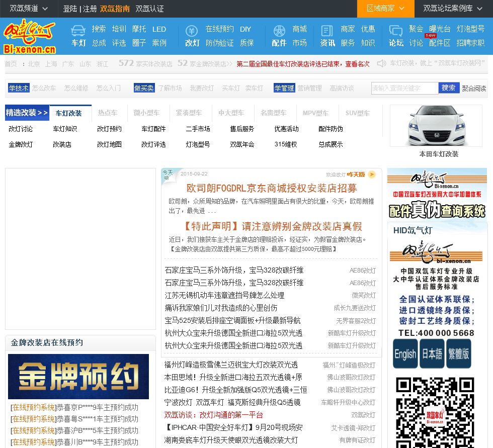
Task: Open the 双氙认证 link
Action: pos(150,9)
